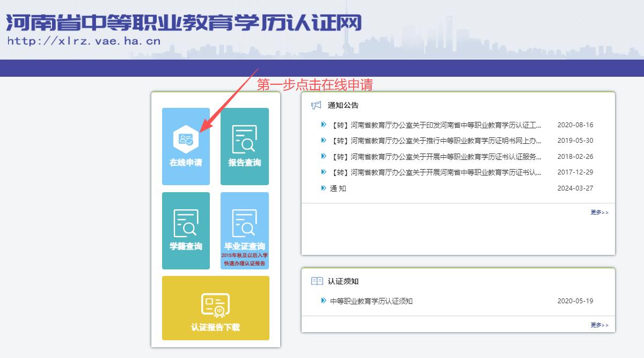Image resolution: width=644 pixels, height=358 pixels.
Task: Click the book icon beside 认证须知
Action: tap(317, 281)
